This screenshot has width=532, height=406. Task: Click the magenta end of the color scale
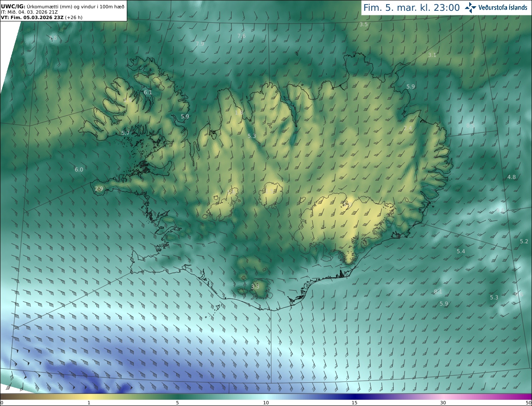tap(520, 396)
